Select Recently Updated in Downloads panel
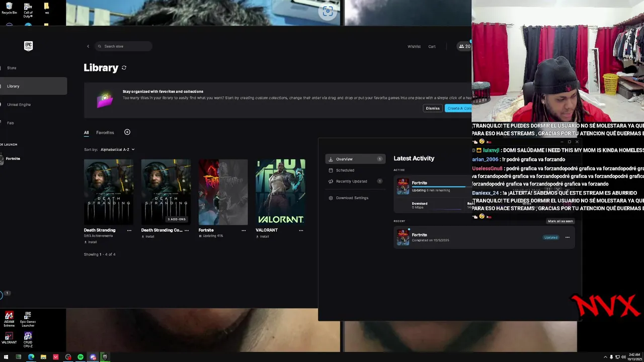 (x=355, y=181)
